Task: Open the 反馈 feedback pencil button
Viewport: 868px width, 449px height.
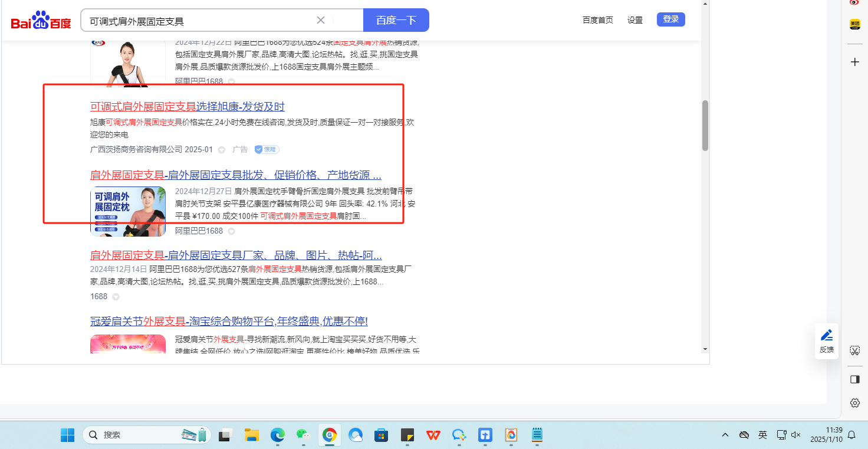Action: click(827, 341)
